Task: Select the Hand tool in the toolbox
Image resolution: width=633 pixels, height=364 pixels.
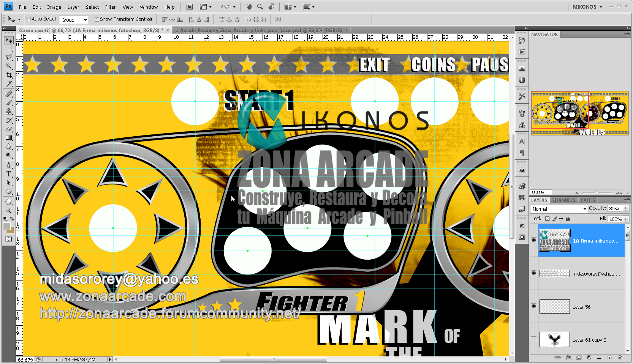Action: pyautogui.click(x=9, y=202)
